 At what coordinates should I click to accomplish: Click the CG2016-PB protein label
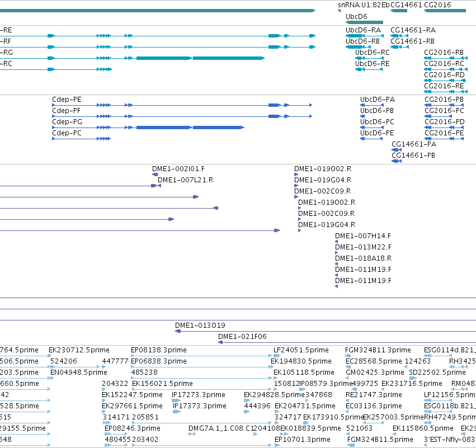click(444, 100)
